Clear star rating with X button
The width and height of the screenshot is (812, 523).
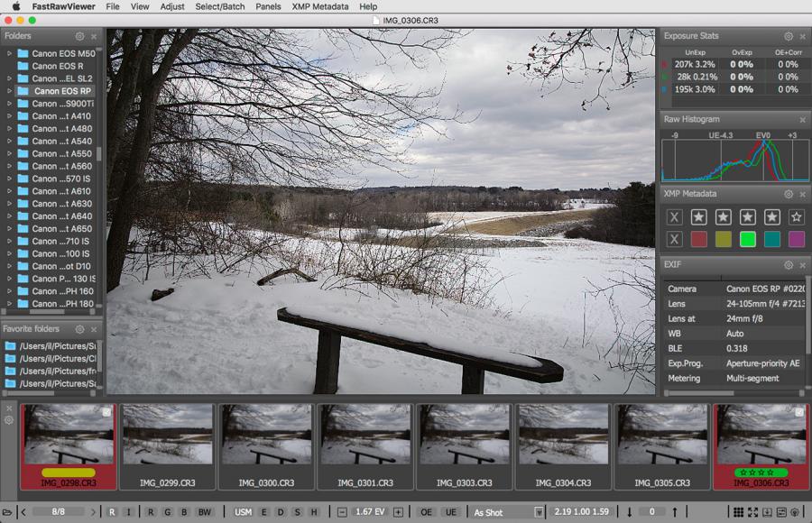[674, 216]
